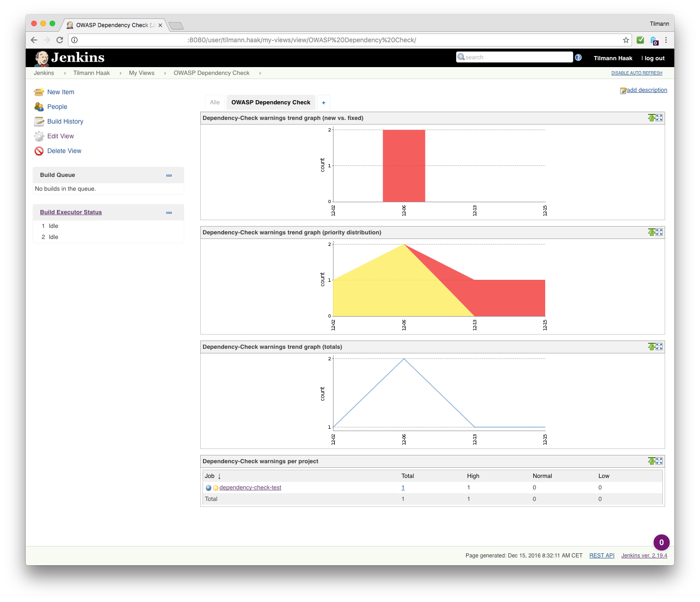The width and height of the screenshot is (700, 602).
Task: Expand the OWASP Dependency Check breadcrumb arrow
Action: [260, 73]
